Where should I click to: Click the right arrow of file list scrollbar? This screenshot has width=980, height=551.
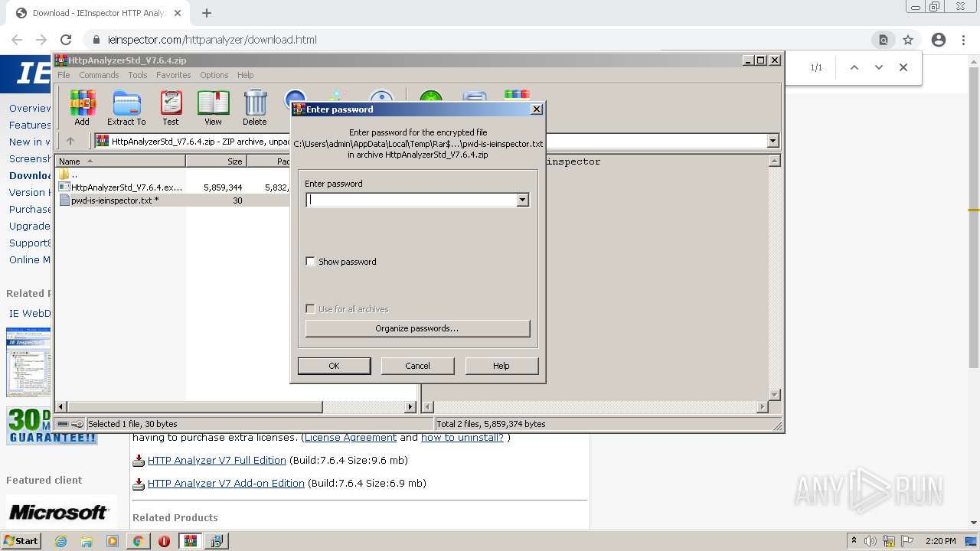pos(410,407)
